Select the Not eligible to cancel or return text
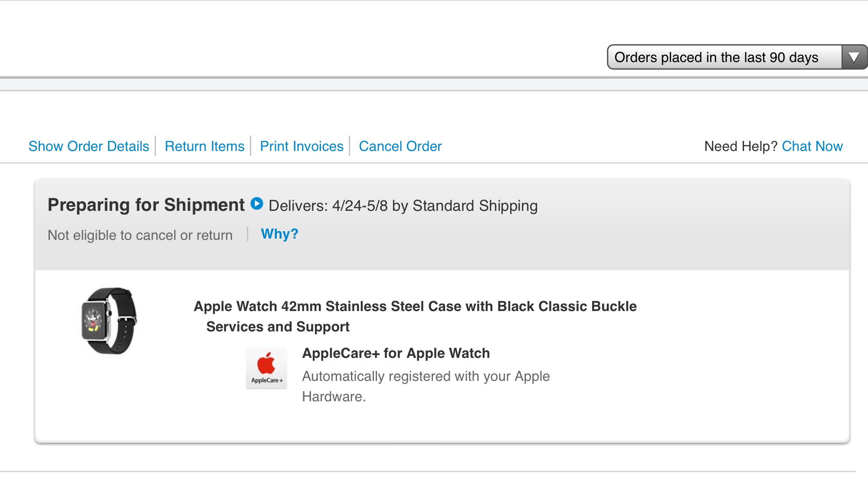The width and height of the screenshot is (868, 488). [x=140, y=235]
